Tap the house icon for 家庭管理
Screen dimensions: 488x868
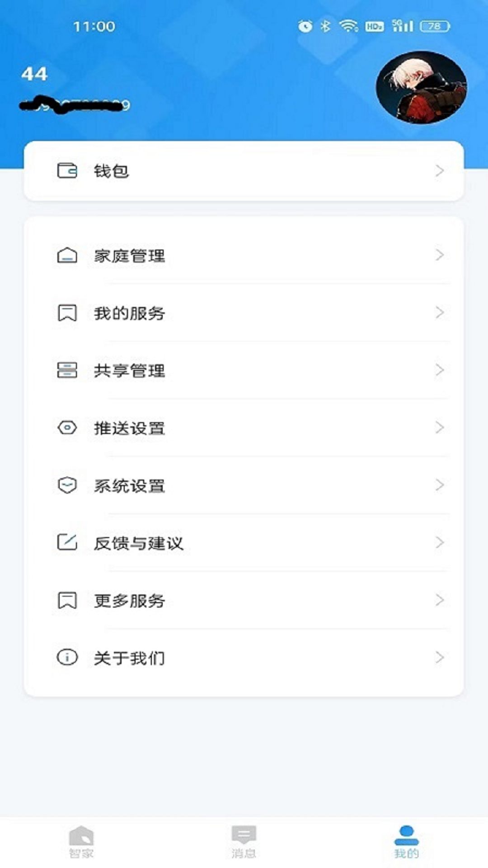coord(67,255)
